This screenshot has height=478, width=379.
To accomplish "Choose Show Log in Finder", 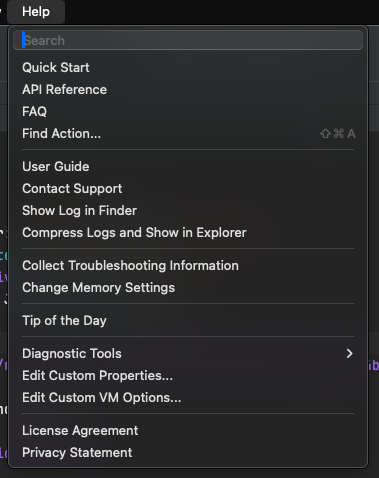I will pos(188,211).
